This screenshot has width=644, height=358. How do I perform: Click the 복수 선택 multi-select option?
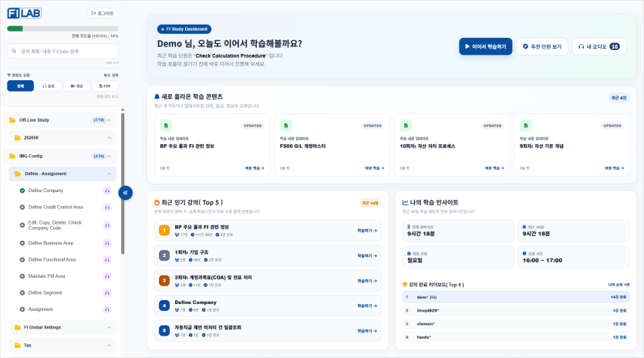tap(111, 75)
